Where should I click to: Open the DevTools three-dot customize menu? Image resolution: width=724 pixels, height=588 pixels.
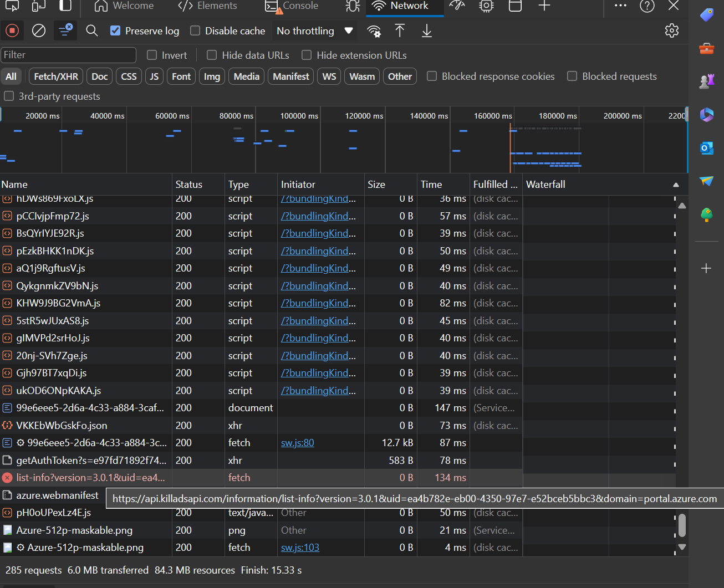point(620,6)
